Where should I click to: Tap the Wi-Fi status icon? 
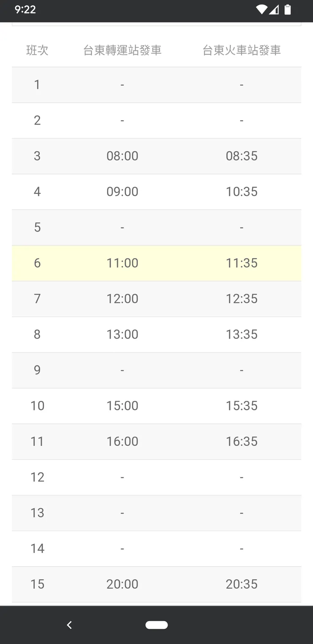[x=261, y=9]
